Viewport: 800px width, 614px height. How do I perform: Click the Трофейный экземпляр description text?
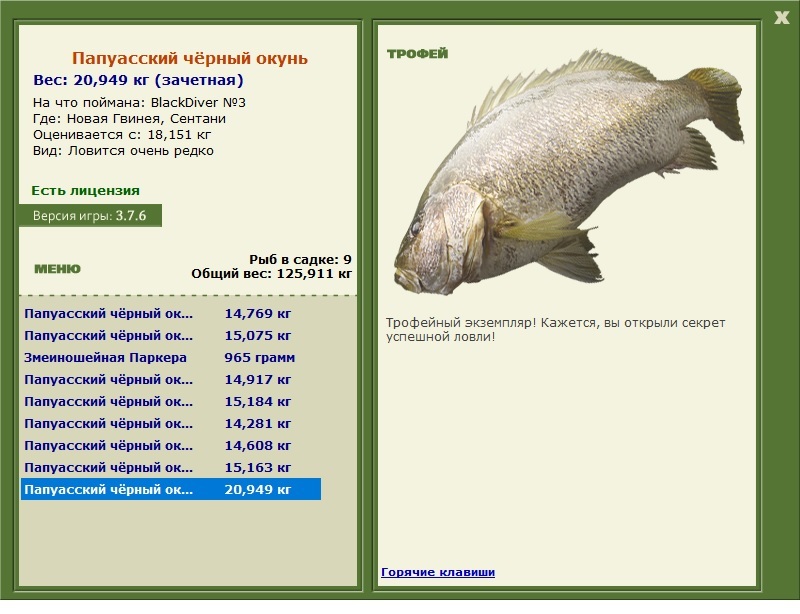coord(555,329)
